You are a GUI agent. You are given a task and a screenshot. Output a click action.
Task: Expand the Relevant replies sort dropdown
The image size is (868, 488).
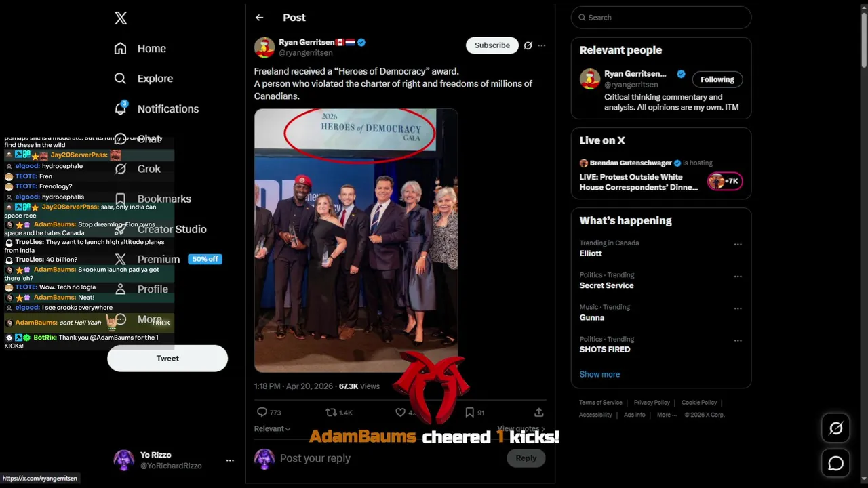point(272,428)
